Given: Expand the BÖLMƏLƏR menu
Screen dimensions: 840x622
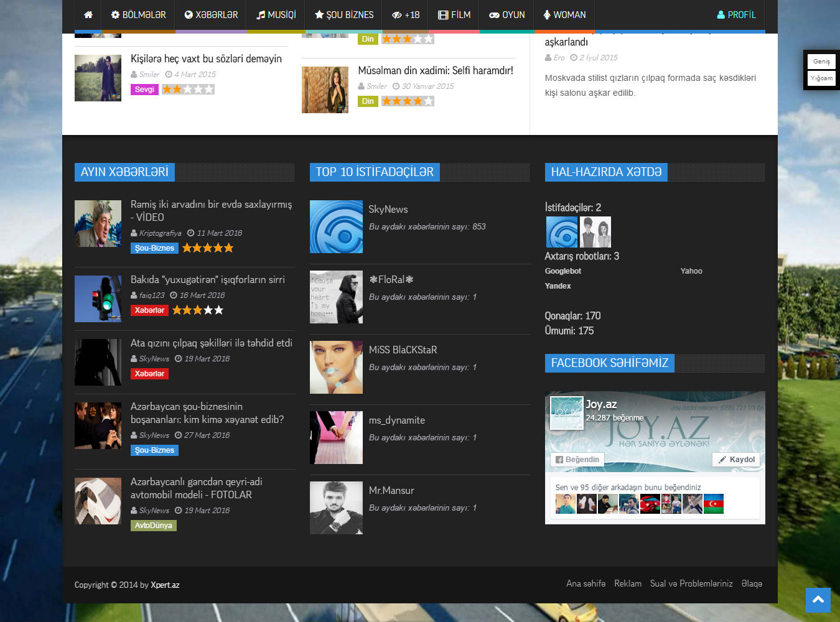Looking at the screenshot, I should (138, 15).
